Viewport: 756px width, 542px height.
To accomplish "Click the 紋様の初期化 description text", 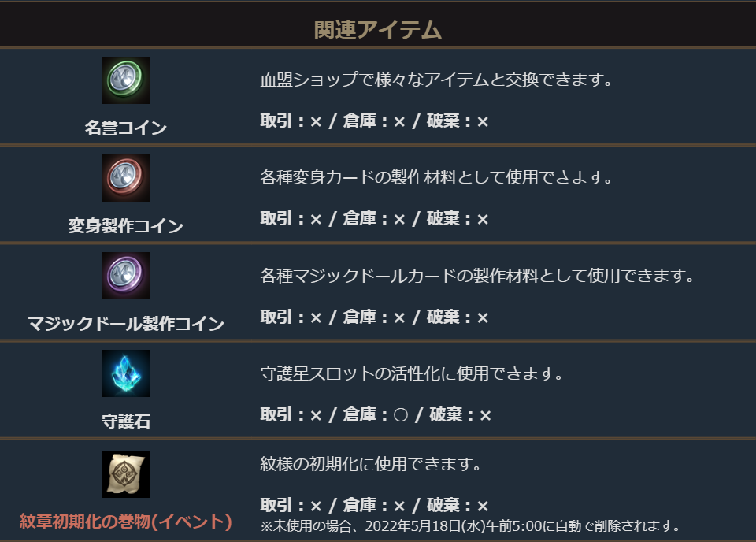I will 371,464.
